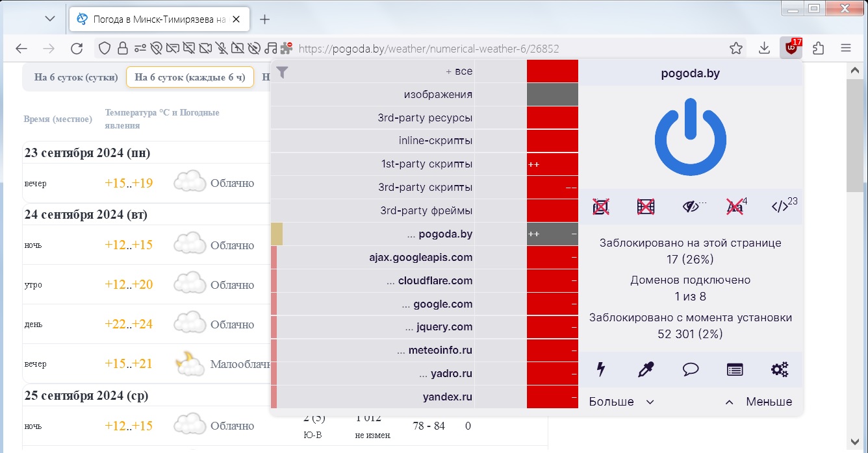
Task: Click the scrollbar down arrow
Action: (x=854, y=443)
